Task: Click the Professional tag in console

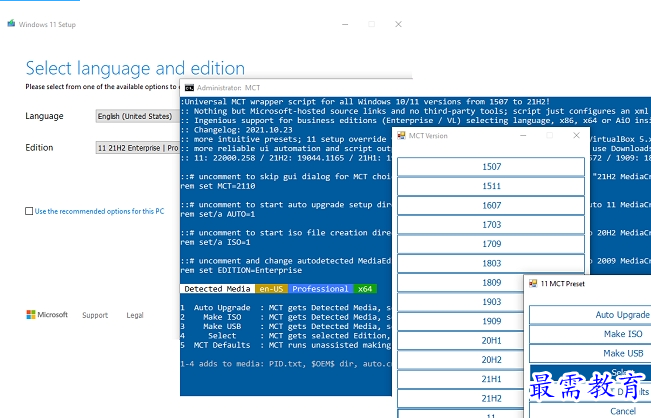Action: point(320,289)
